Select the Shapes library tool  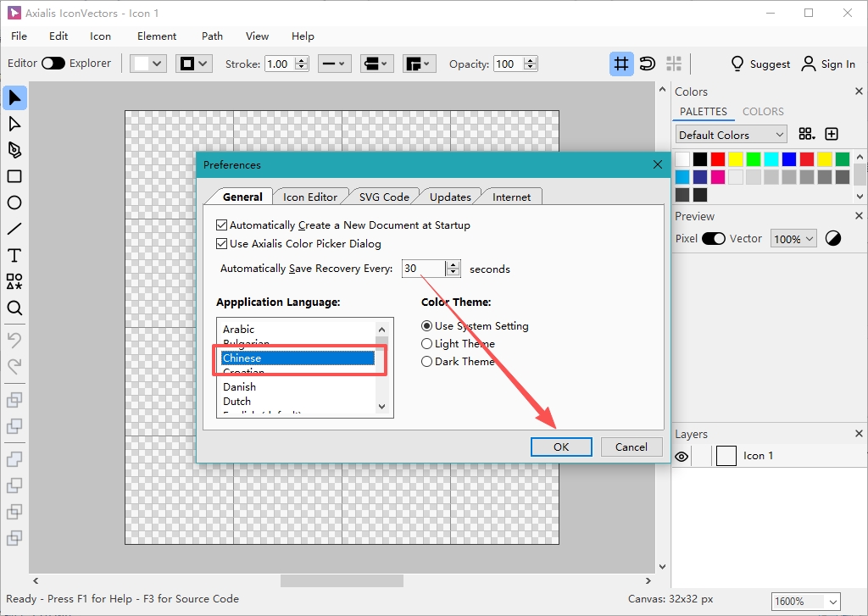[14, 281]
